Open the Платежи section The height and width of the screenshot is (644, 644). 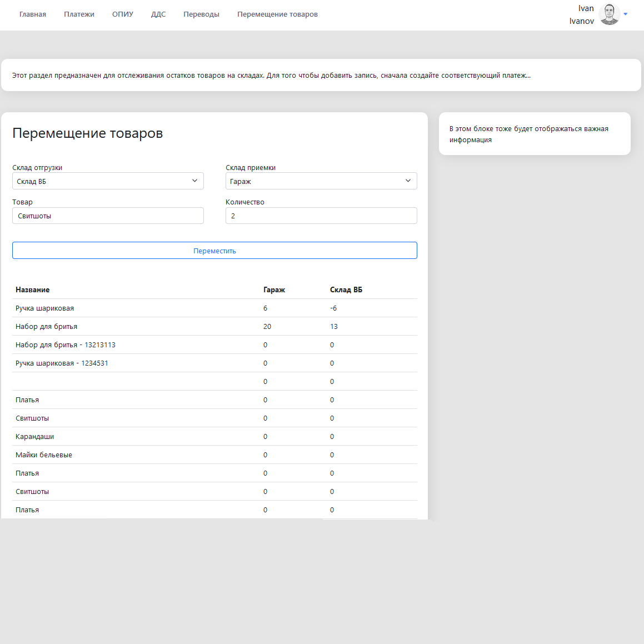(x=79, y=14)
